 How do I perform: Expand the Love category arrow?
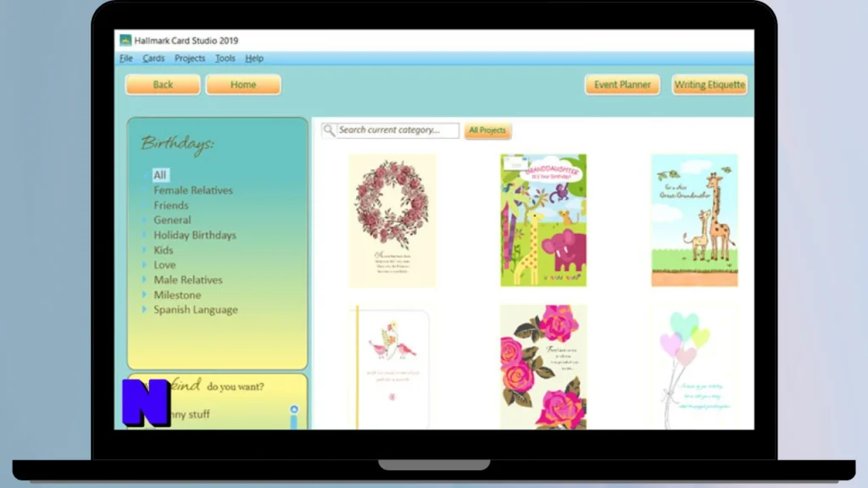point(144,264)
